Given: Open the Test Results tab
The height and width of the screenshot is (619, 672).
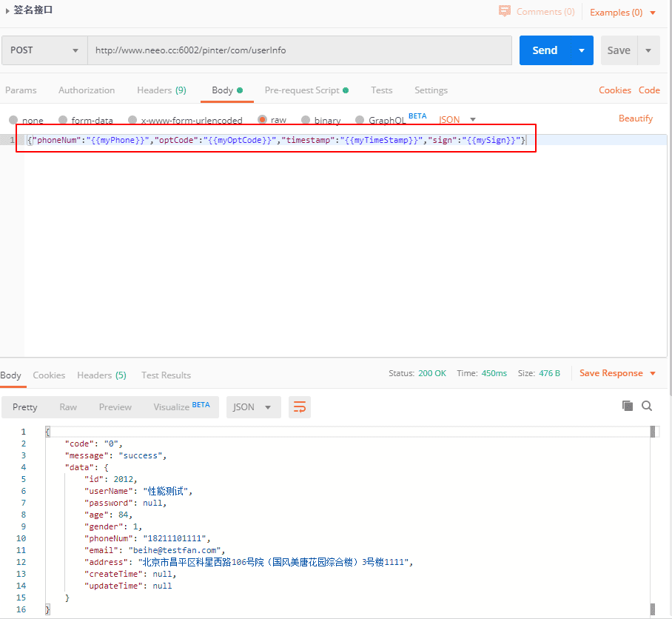Looking at the screenshot, I should (x=166, y=375).
